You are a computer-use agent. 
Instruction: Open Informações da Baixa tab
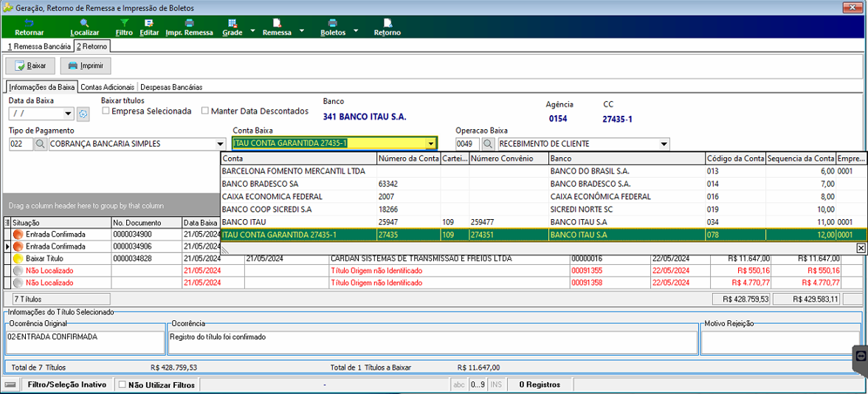click(x=42, y=87)
